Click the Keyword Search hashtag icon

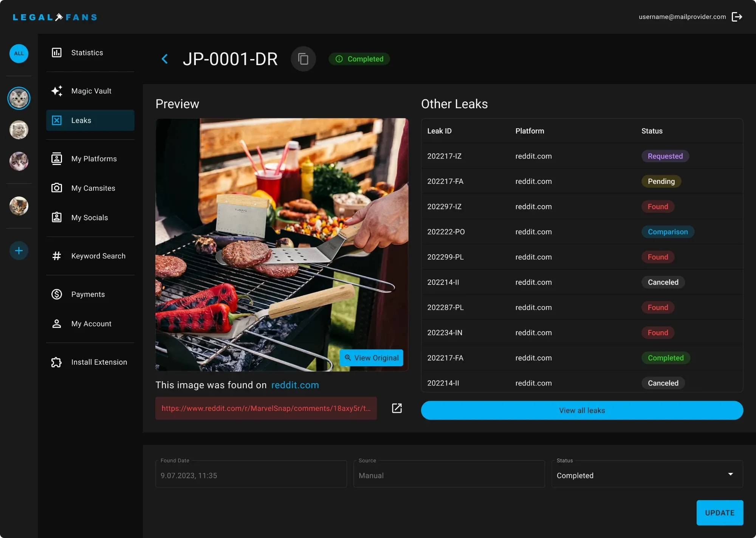(57, 256)
